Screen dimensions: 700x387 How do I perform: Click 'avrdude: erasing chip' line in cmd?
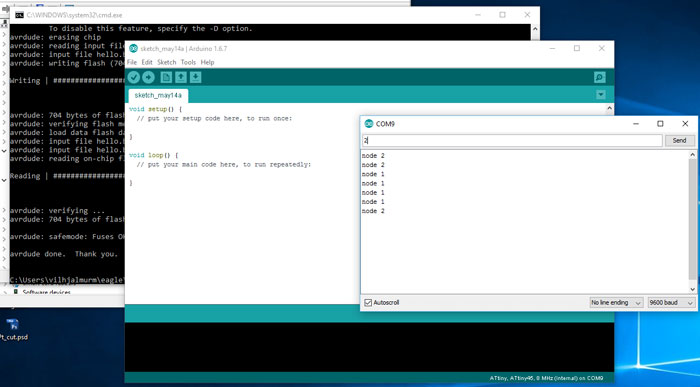(55, 37)
